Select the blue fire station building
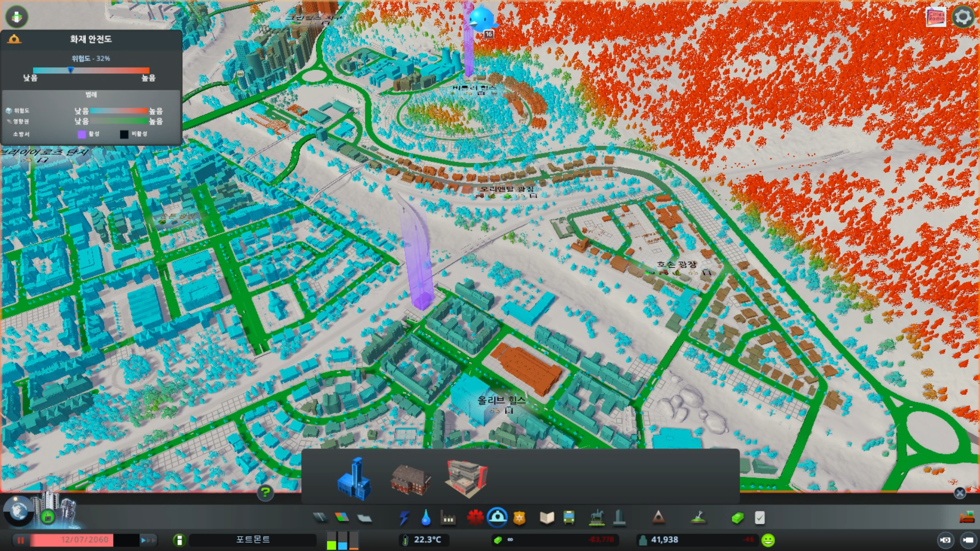 (354, 479)
